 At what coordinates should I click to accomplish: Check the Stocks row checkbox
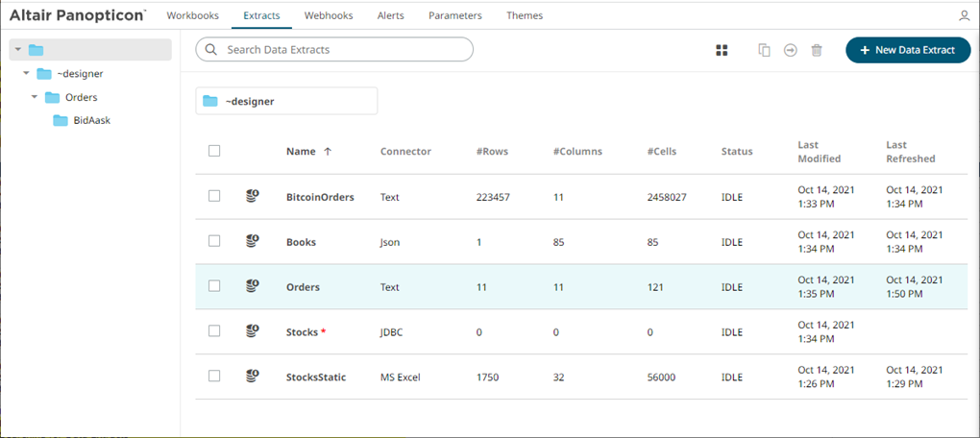pyautogui.click(x=214, y=330)
